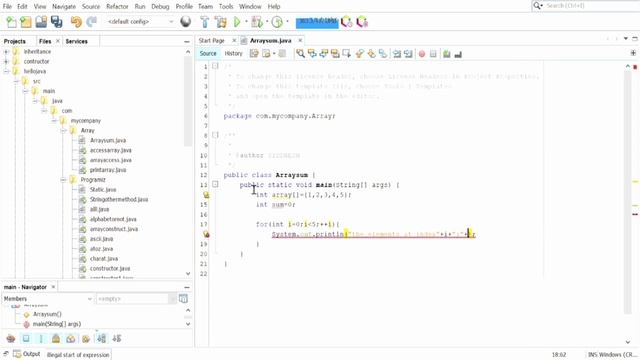640x360 pixels.
Task: Collapse the Array package folder
Action: [x=63, y=130]
